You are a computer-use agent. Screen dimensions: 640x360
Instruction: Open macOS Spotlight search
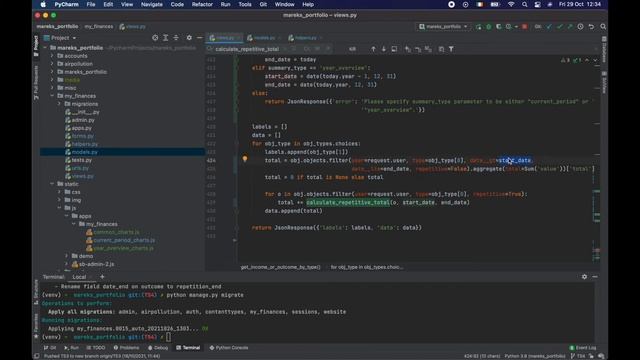(524, 4)
